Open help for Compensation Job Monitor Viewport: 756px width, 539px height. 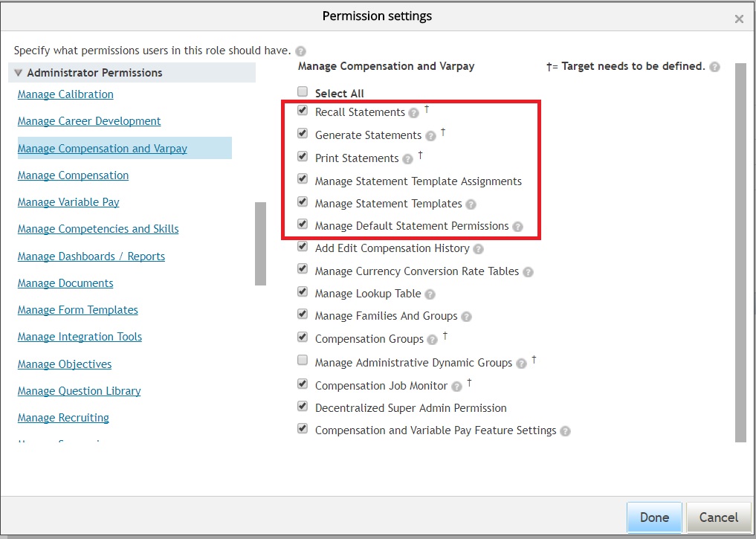coord(456,387)
